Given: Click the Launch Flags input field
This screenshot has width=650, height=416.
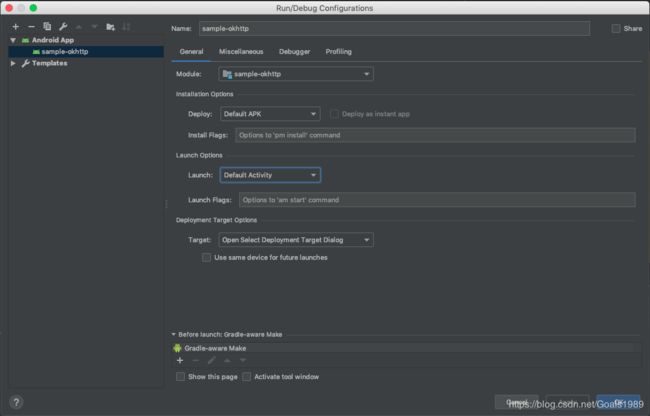Looking at the screenshot, I should pos(437,200).
